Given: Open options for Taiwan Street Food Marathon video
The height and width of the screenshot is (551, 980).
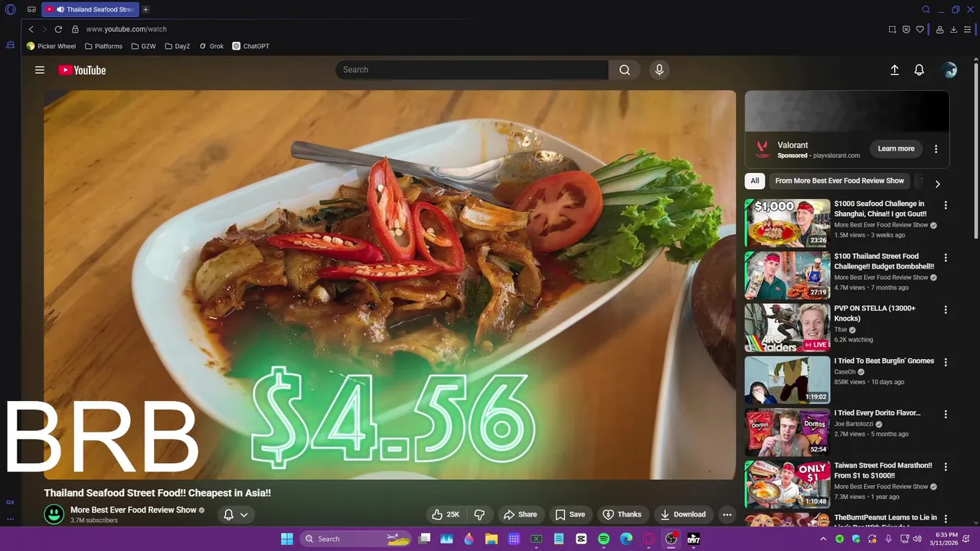Looking at the screenshot, I should pyautogui.click(x=946, y=466).
